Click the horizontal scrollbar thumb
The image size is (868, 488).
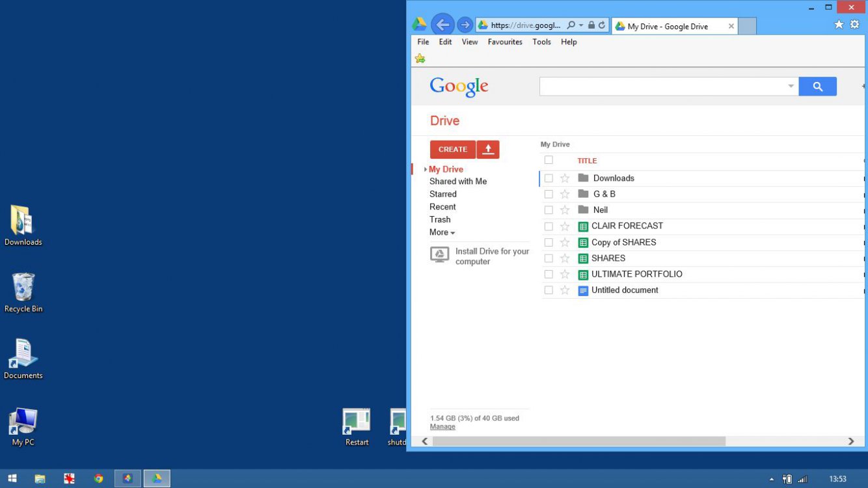click(x=579, y=441)
